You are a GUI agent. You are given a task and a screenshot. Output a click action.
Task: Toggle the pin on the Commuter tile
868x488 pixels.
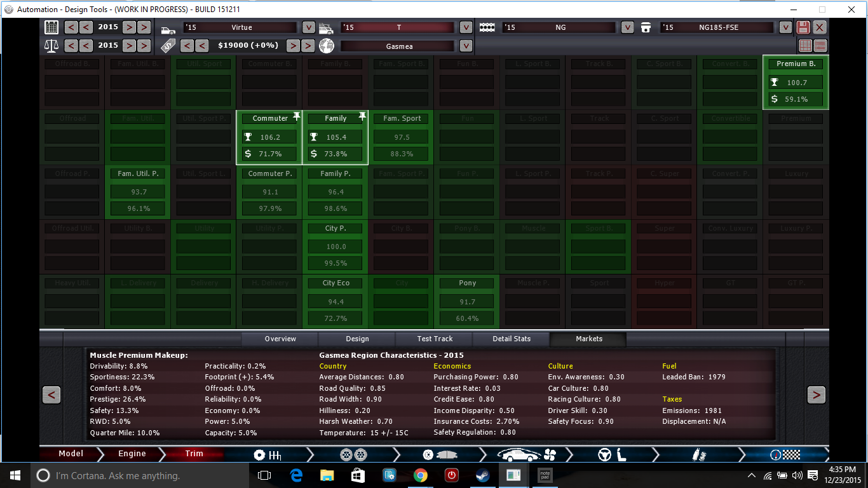pyautogui.click(x=296, y=116)
